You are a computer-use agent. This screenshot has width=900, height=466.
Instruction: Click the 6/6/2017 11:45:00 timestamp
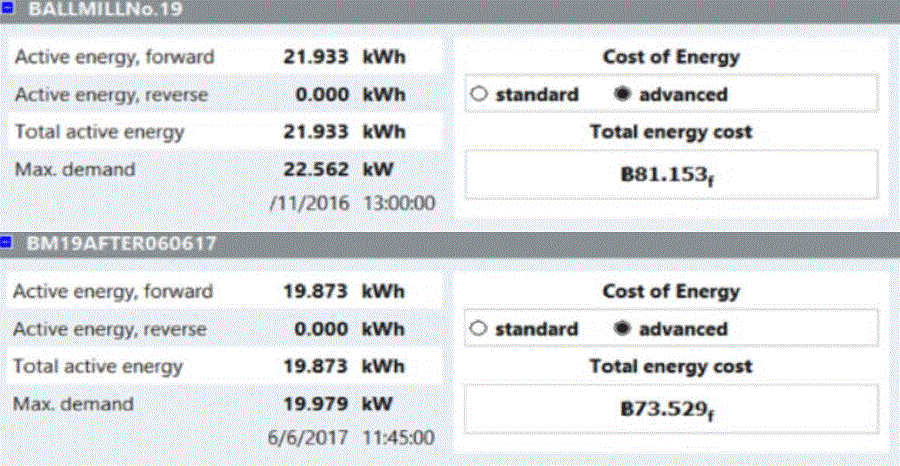pos(352,438)
